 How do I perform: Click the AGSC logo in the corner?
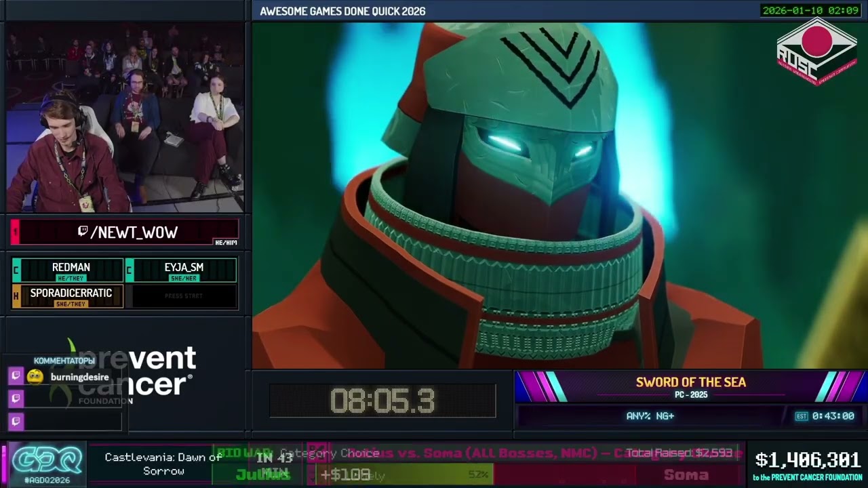816,52
